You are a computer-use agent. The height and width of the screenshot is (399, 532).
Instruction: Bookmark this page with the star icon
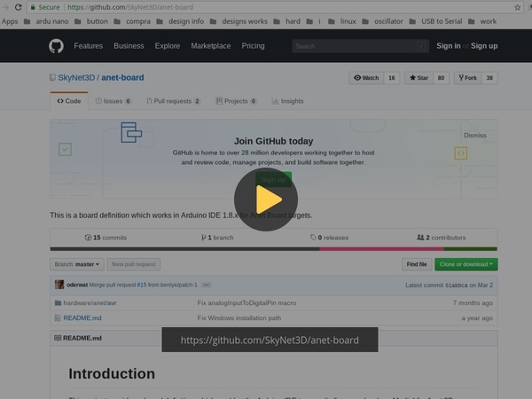[x=518, y=7]
